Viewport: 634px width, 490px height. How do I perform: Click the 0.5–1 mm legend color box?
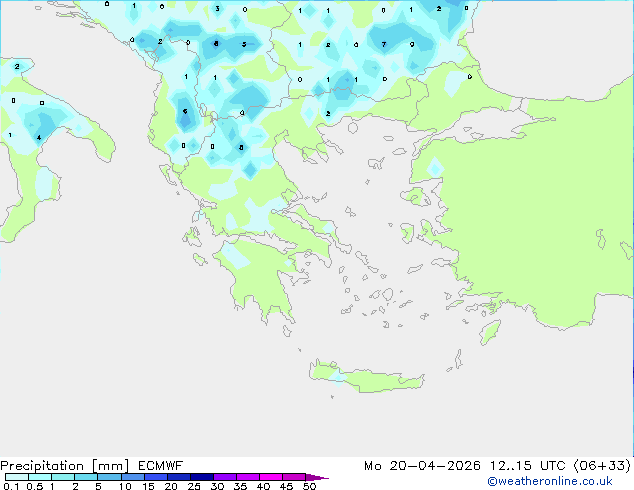[40, 477]
